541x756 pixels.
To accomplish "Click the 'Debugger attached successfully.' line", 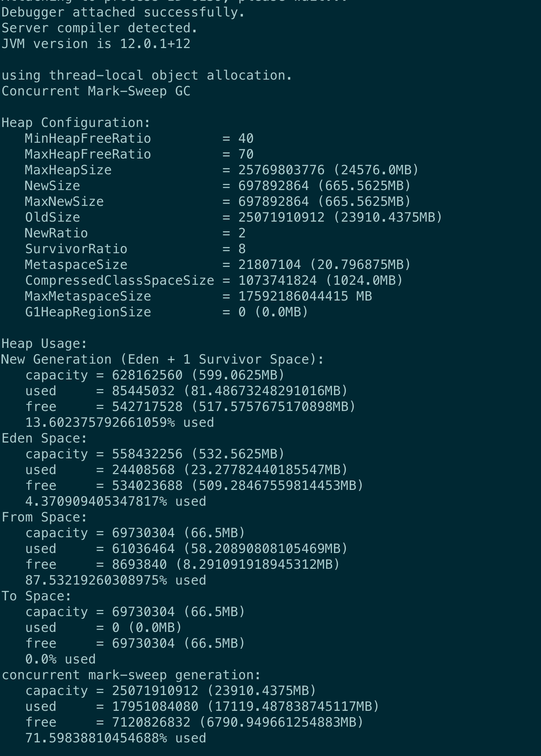I will (x=123, y=13).
